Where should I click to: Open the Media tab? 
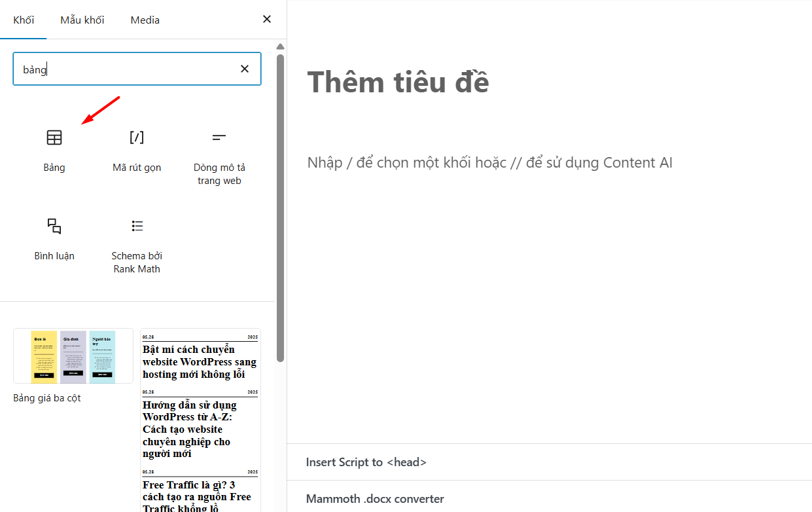(144, 20)
